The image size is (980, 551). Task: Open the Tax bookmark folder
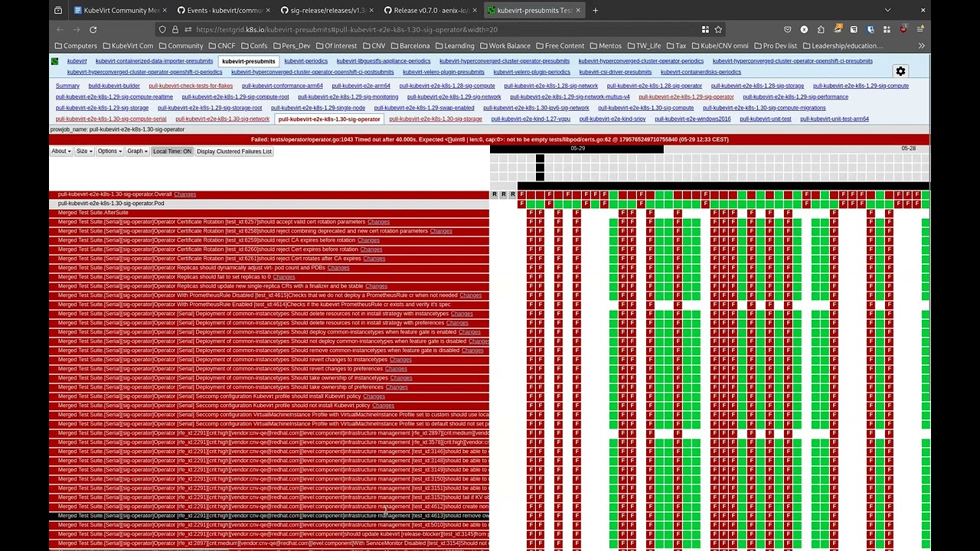(x=676, y=46)
